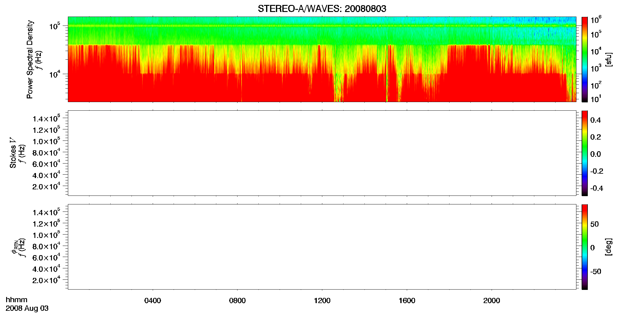644x332 pixels.
Task: Click the [sfu] unit label
Action: point(609,59)
